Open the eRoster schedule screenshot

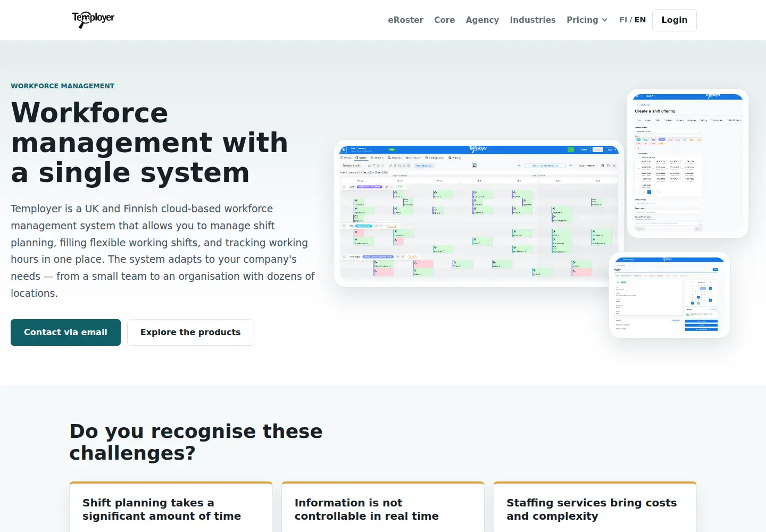coord(479,213)
